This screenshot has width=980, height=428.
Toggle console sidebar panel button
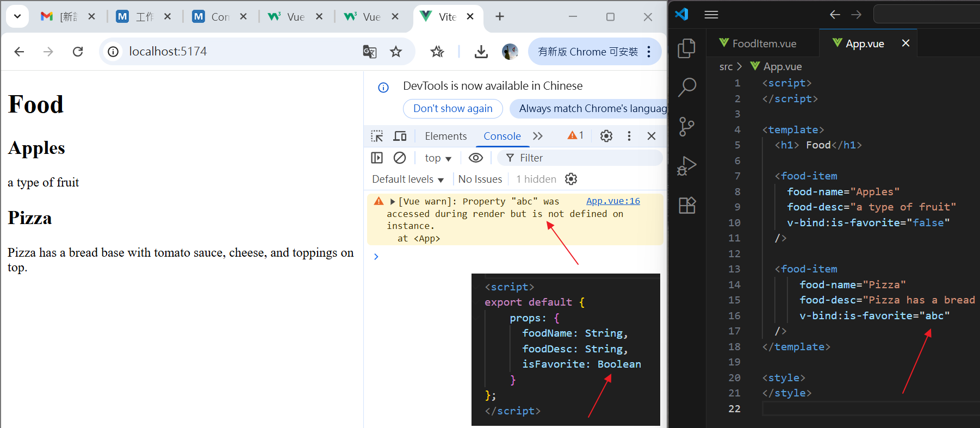coord(377,158)
